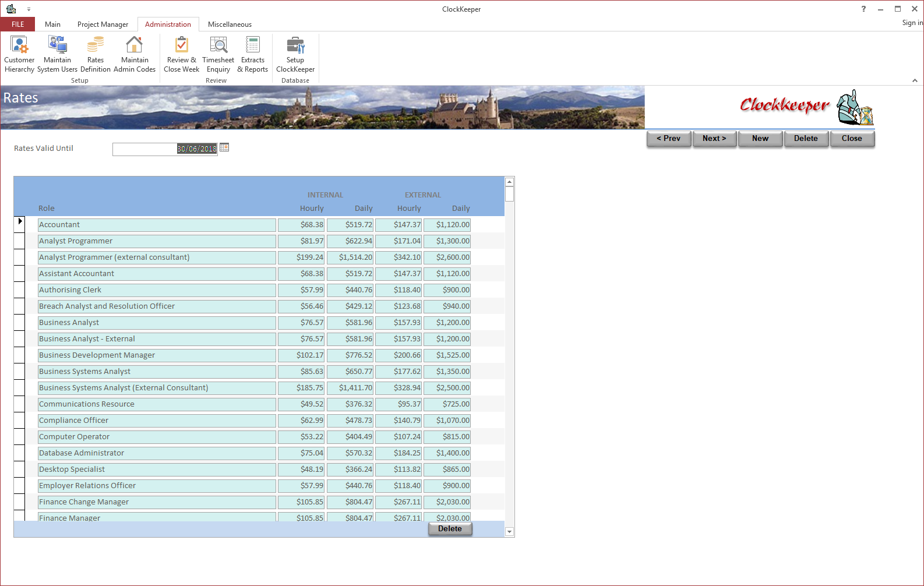Click the Accountant role field
924x586 pixels.
pyautogui.click(x=157, y=225)
